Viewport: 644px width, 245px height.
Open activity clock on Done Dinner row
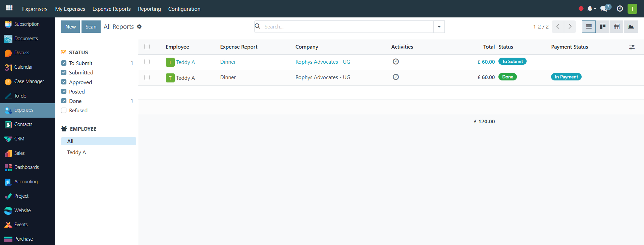coord(396,77)
